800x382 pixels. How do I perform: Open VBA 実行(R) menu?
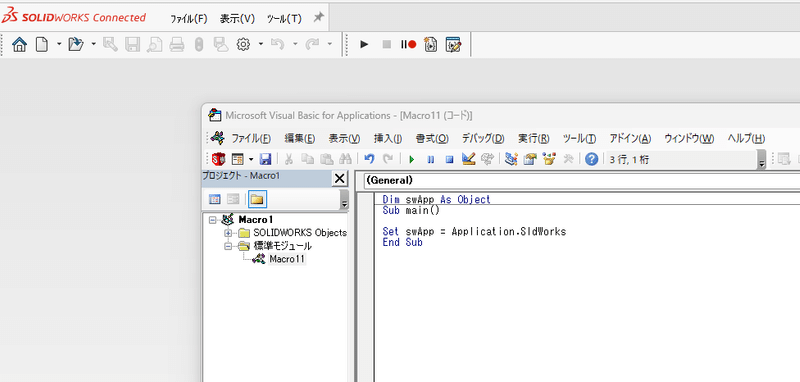(x=534, y=138)
